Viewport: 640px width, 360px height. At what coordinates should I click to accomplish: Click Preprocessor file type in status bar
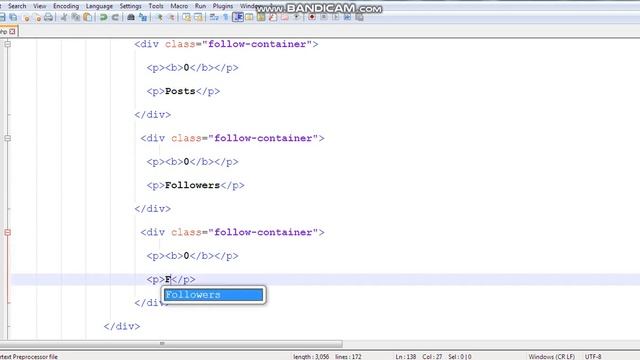[29, 357]
